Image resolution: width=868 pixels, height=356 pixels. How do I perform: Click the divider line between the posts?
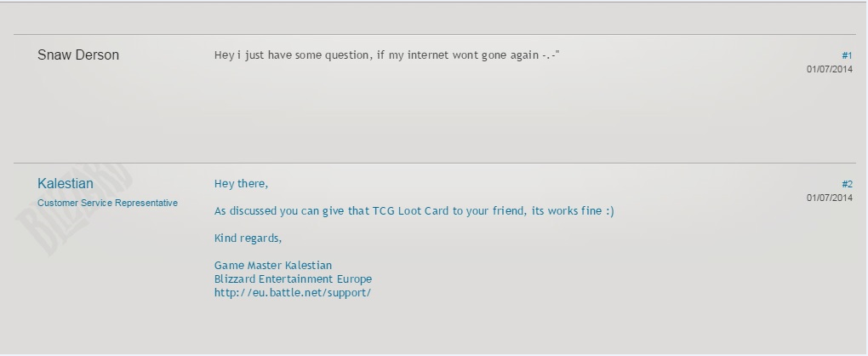434,164
